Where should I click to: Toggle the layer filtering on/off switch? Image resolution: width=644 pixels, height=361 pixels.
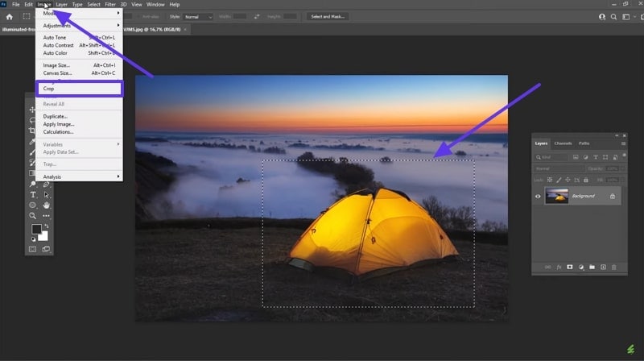pyautogui.click(x=624, y=156)
